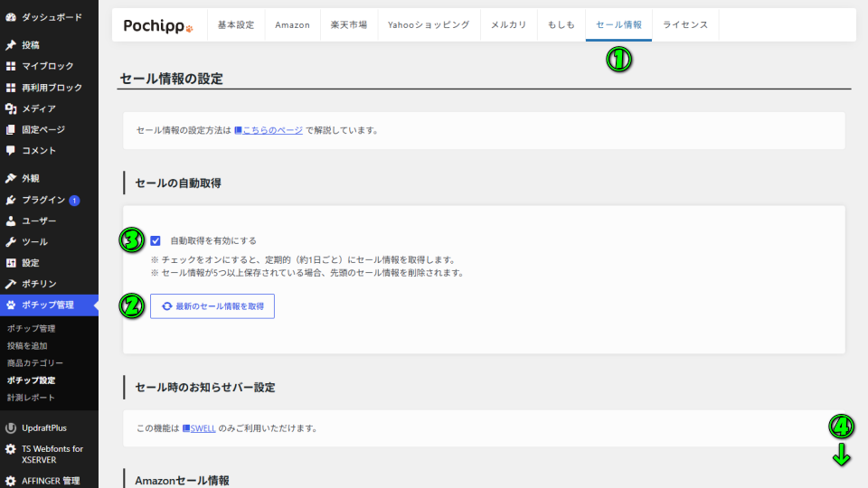Click the 最新のセール情報を取得 button
Image resolution: width=868 pixels, height=488 pixels.
click(x=212, y=306)
